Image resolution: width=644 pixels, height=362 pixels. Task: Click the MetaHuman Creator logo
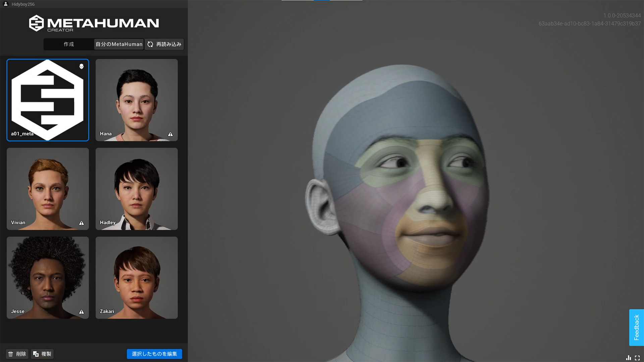94,23
